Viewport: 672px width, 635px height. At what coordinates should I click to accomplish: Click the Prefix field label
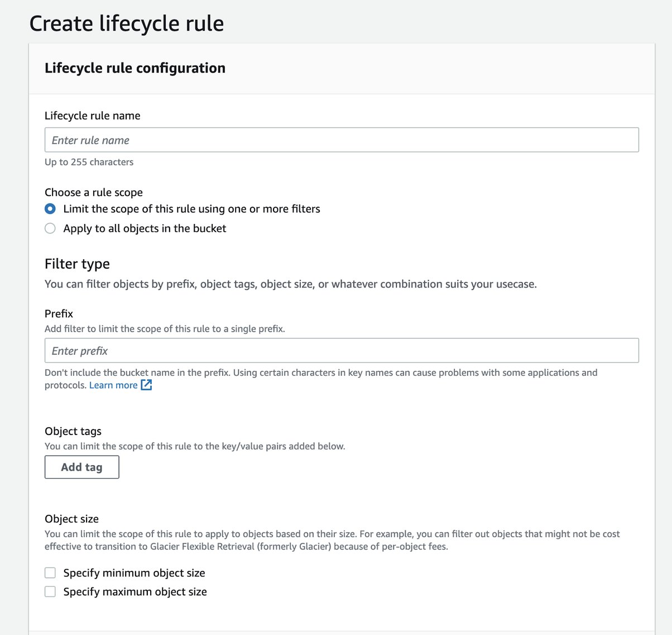(x=58, y=313)
